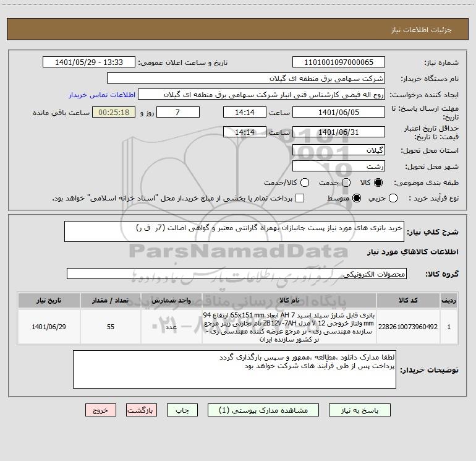476x461 pixels.
Task: Click the response deadline time field 14:14
Action: 245,112
